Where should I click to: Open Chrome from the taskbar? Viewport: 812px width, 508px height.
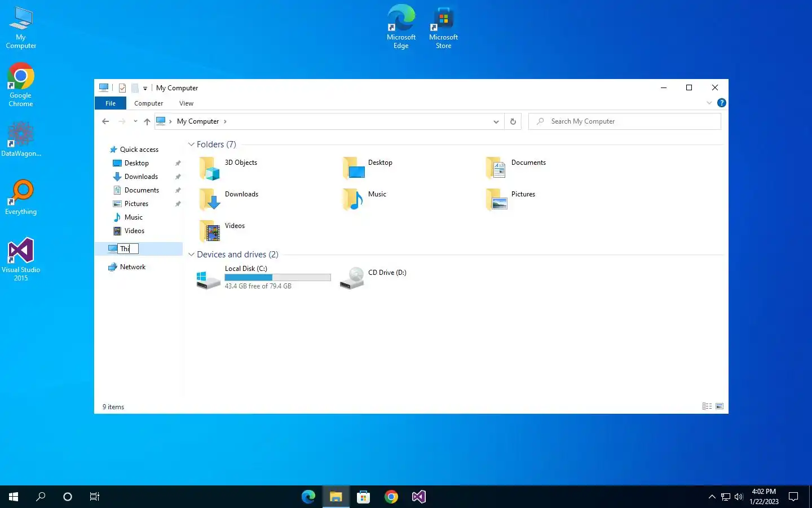click(x=391, y=497)
